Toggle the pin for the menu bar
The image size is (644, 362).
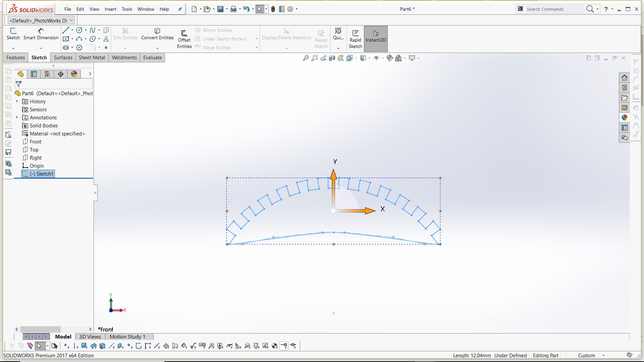click(180, 9)
